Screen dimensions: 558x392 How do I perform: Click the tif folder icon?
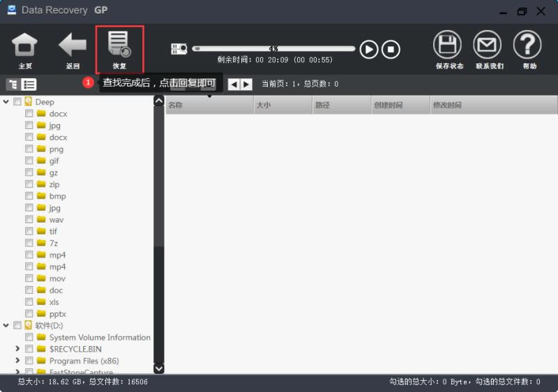coord(41,231)
